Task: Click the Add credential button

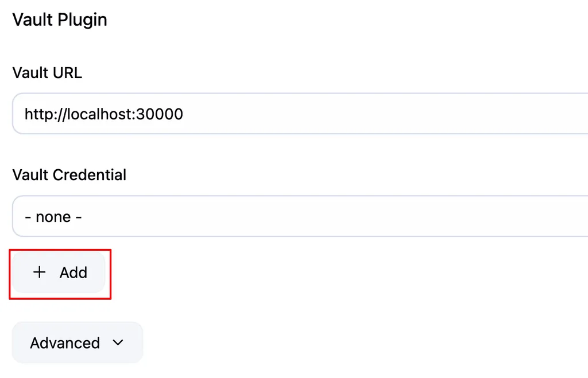Action: tap(59, 272)
